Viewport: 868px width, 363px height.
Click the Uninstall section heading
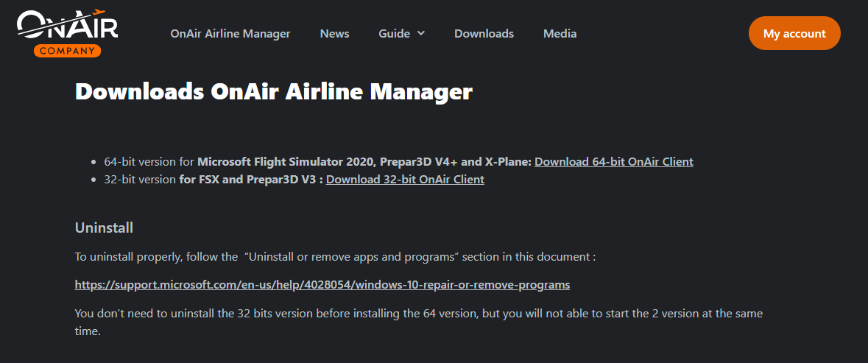104,228
